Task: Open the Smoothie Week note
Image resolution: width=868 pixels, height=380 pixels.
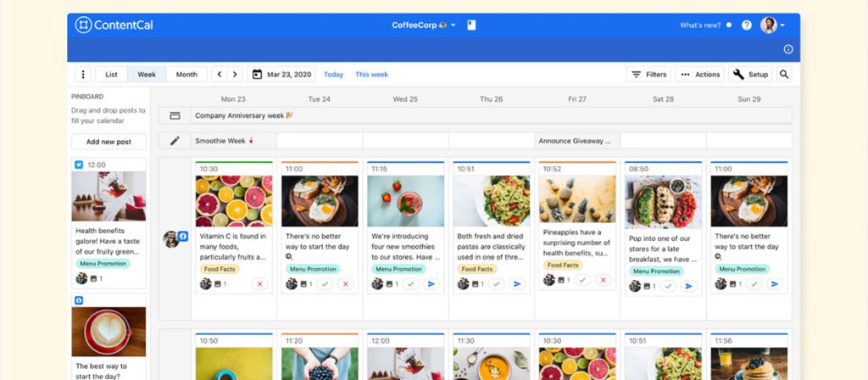Action: point(234,141)
